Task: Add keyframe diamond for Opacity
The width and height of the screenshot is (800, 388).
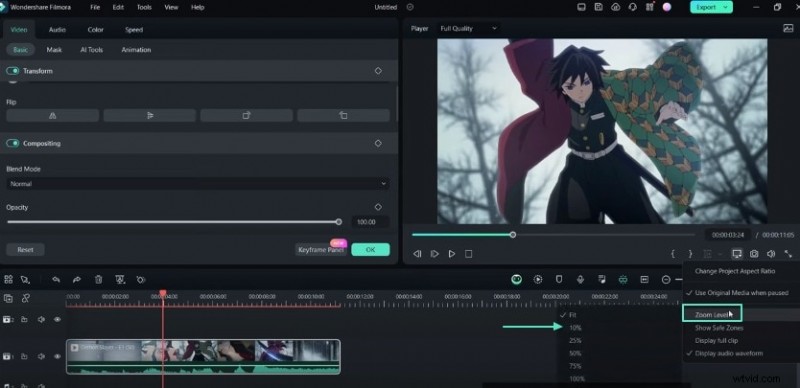Action: click(378, 207)
